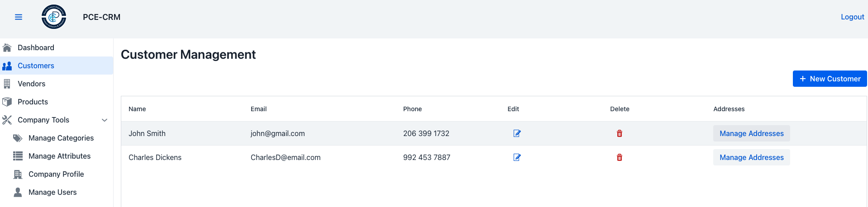Open the Dashboard home icon
This screenshot has height=207, width=868.
click(x=7, y=47)
